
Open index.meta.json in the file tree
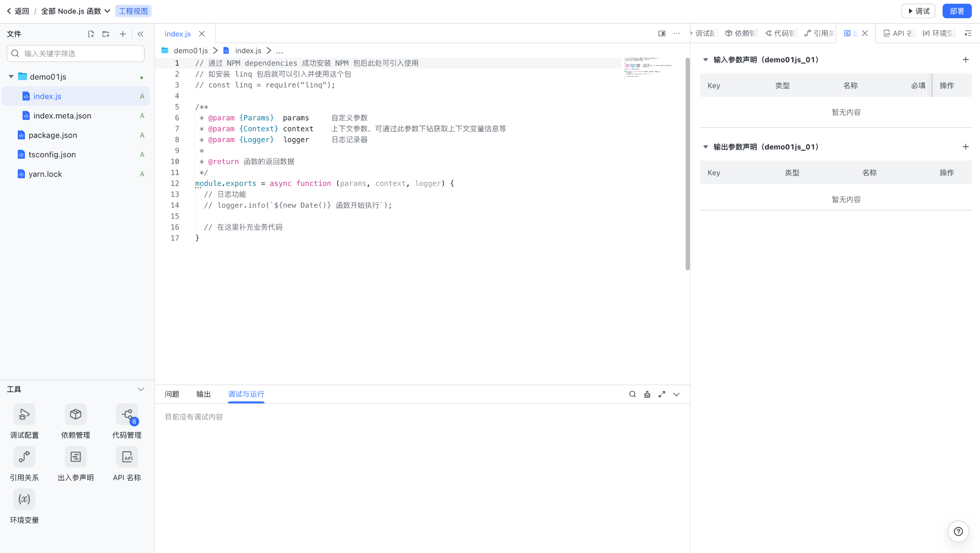(76, 116)
